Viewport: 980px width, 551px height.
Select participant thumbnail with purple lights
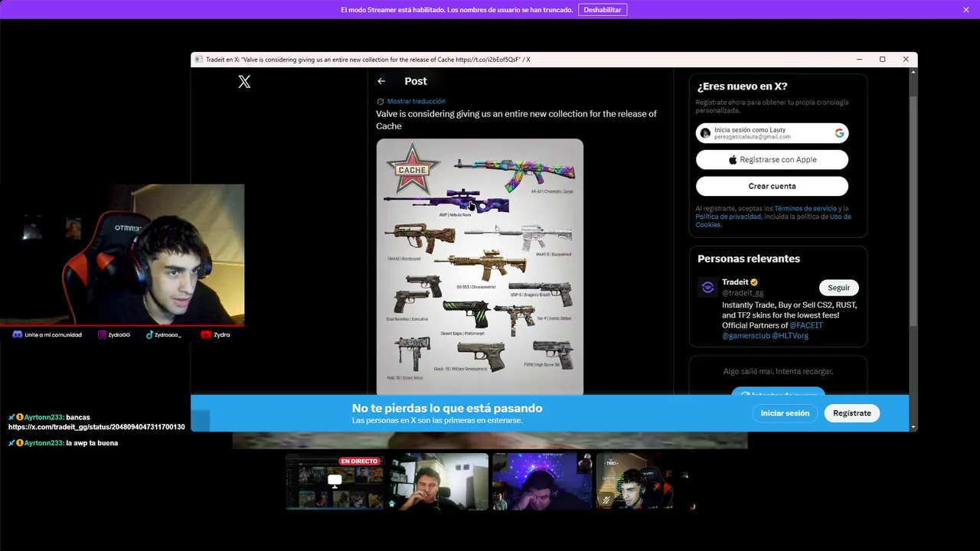tap(542, 481)
